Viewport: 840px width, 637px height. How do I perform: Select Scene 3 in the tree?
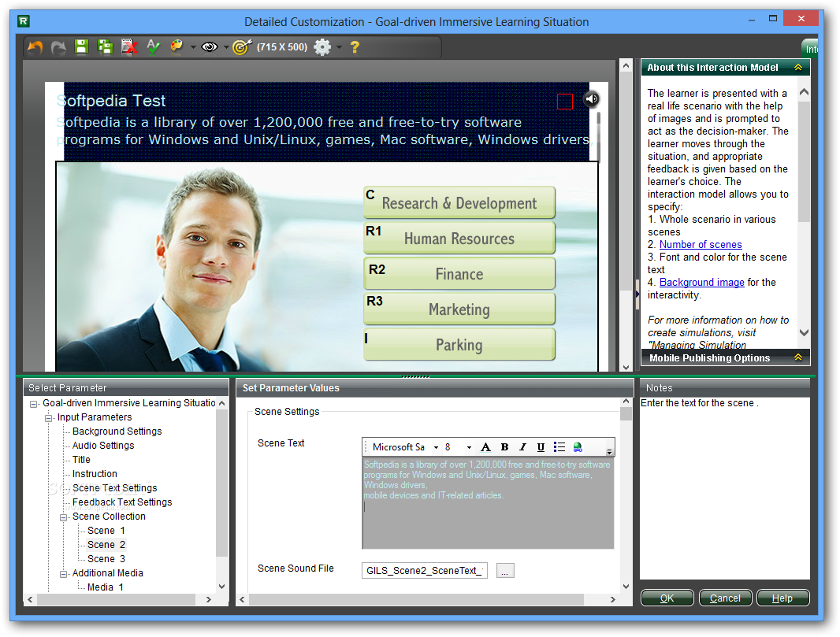click(106, 559)
